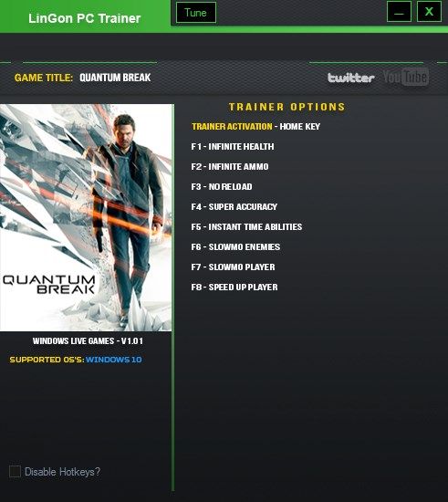Enable the Disable Hotkeys checkbox

tap(15, 471)
